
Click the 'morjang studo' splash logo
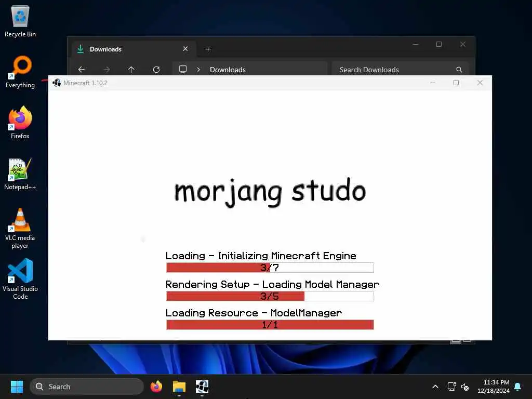coord(270,192)
